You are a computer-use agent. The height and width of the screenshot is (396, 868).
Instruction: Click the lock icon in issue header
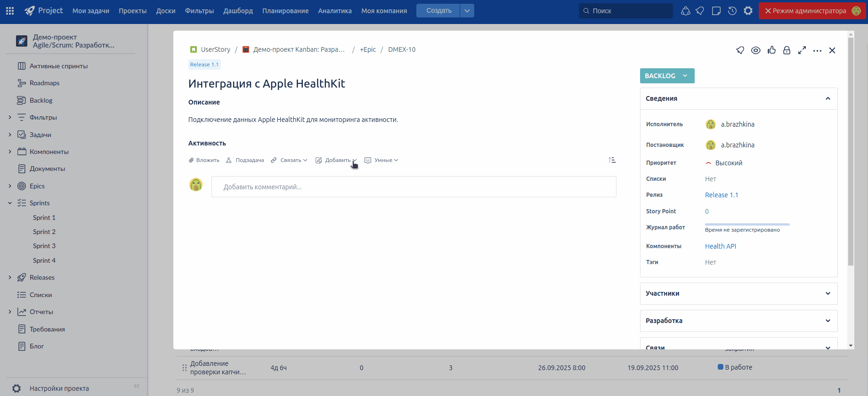787,50
